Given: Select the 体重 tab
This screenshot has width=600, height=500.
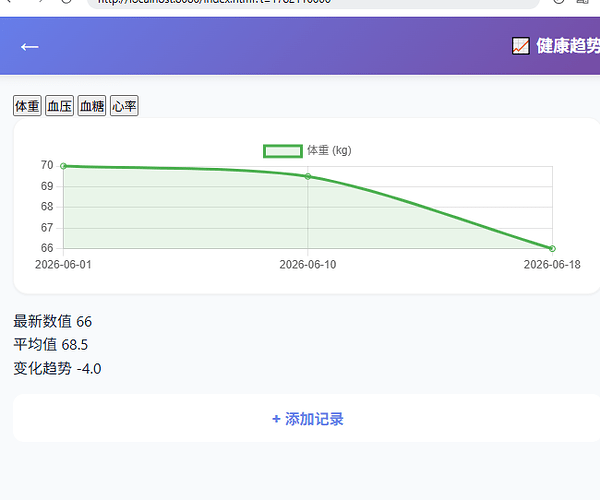Looking at the screenshot, I should (27, 106).
